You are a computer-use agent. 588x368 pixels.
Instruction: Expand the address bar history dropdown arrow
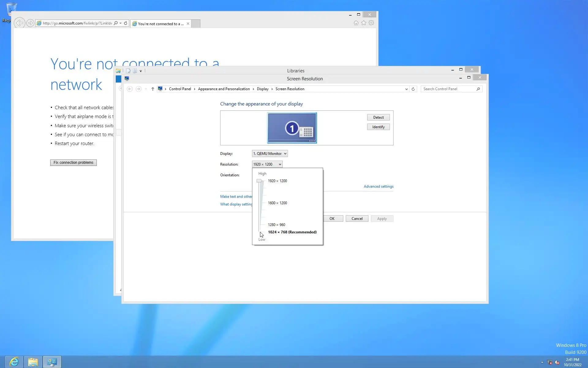[406, 89]
